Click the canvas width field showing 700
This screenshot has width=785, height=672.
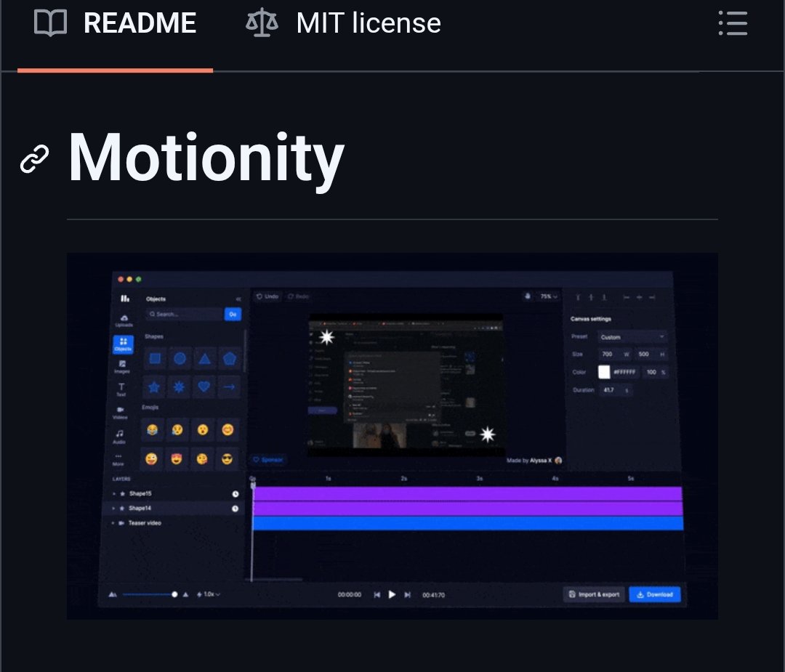[x=615, y=355]
